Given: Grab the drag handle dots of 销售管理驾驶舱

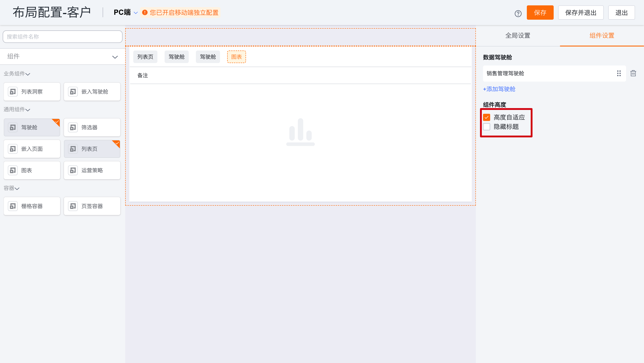Looking at the screenshot, I should point(619,73).
